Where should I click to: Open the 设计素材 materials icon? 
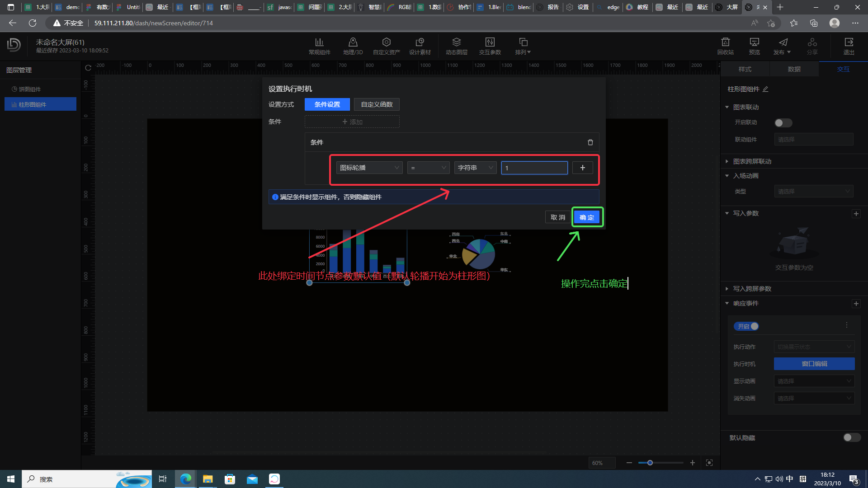(x=420, y=46)
